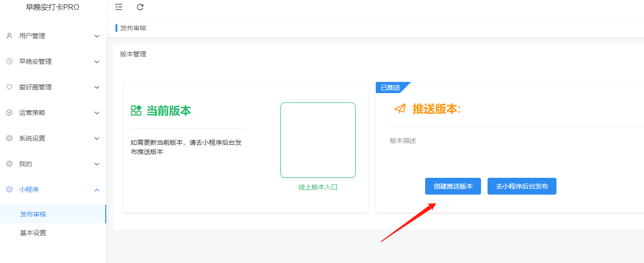Expand the 爱好圈管理 chevron
The height and width of the screenshot is (263, 644).
pos(97,87)
